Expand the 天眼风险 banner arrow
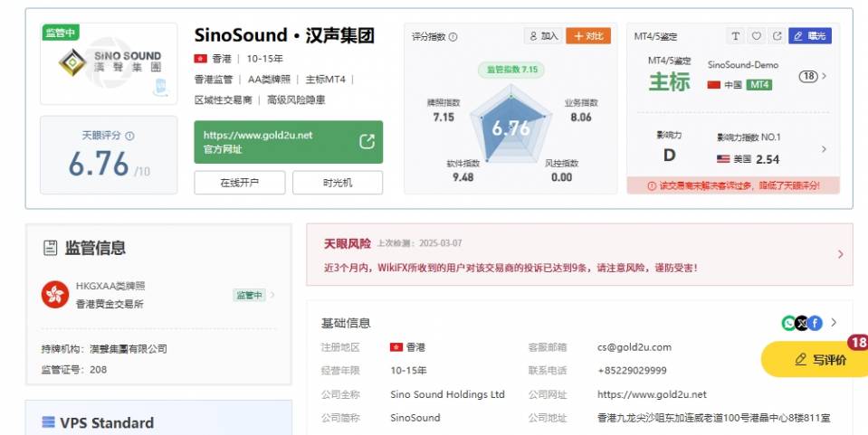 [x=840, y=254]
